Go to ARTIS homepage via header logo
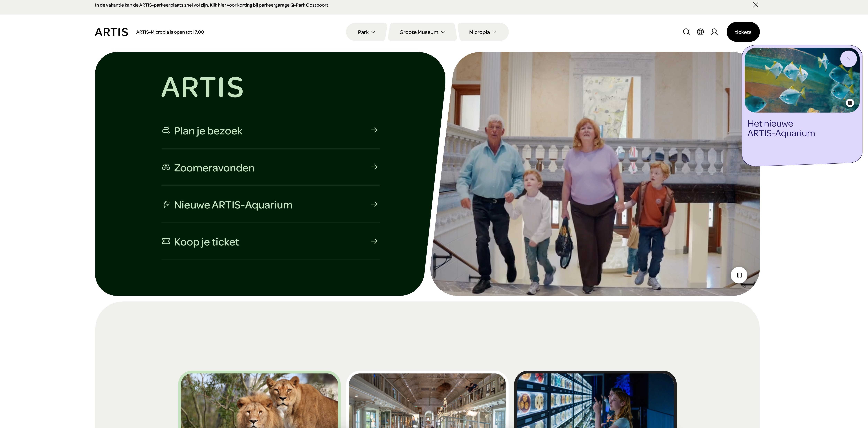Screen dimensions: 868x428 click(111, 32)
